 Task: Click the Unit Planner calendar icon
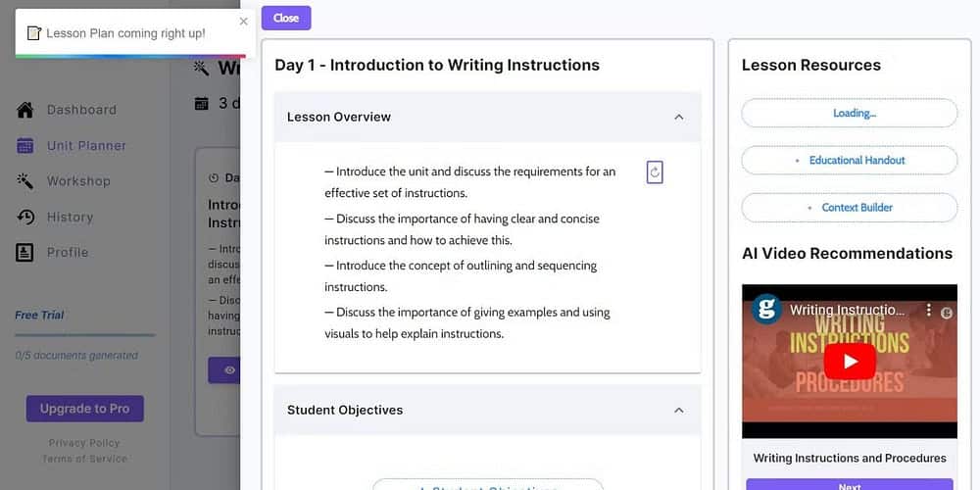(x=25, y=146)
